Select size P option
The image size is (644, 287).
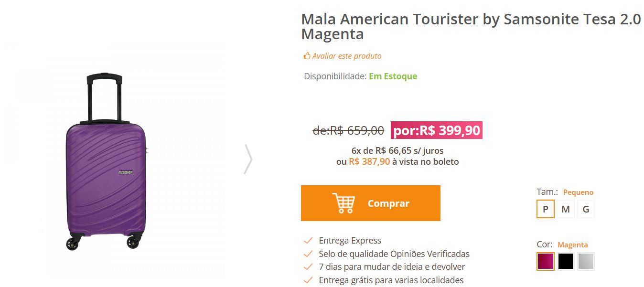(x=546, y=209)
